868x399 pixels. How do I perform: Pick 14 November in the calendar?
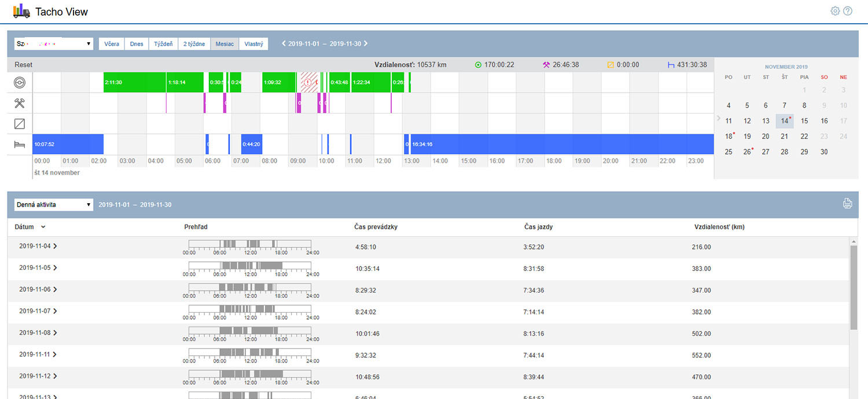tap(785, 120)
